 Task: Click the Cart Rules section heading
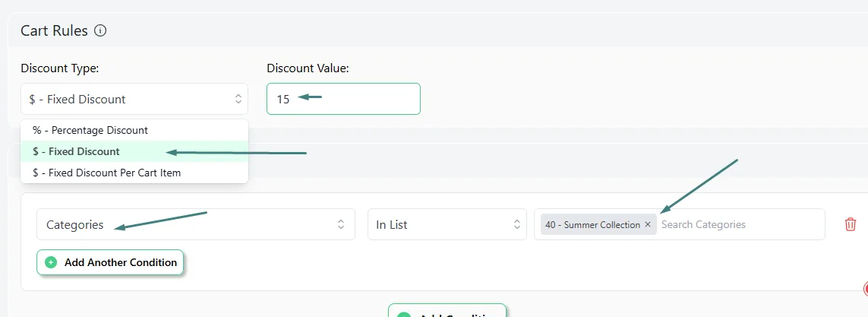[x=54, y=30]
